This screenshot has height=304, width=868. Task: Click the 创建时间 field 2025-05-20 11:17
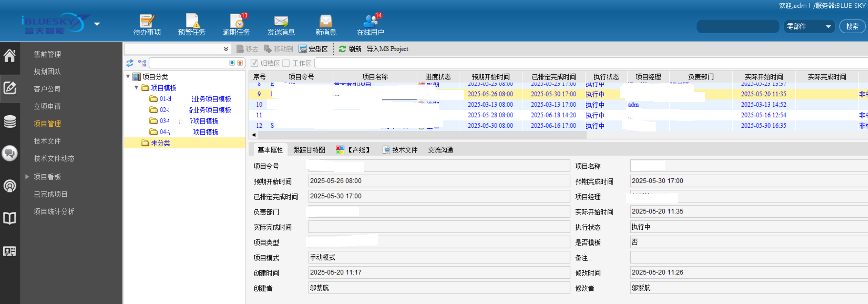(439, 272)
